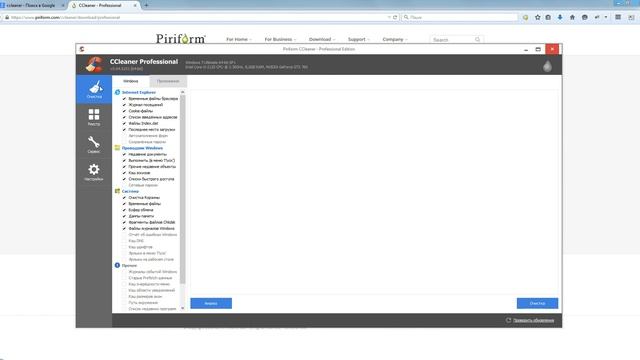The height and width of the screenshot is (360, 640).
Task: Click the CCleaner logo in the header
Action: click(94, 64)
